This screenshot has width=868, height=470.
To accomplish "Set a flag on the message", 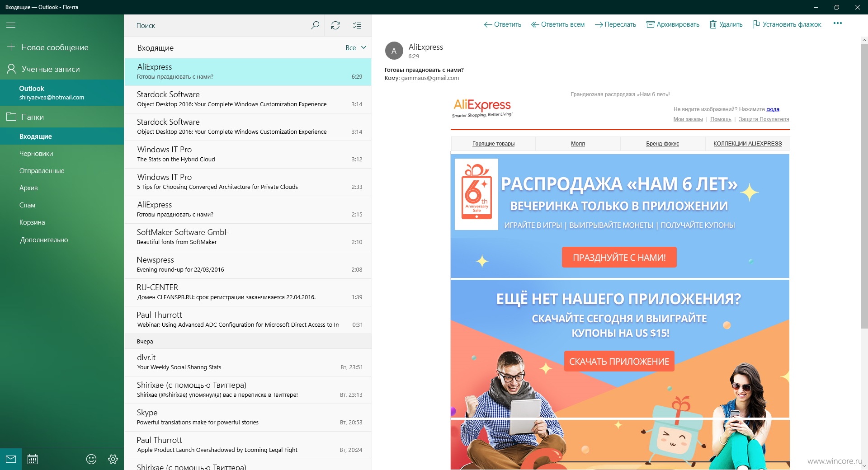I will tap(787, 24).
